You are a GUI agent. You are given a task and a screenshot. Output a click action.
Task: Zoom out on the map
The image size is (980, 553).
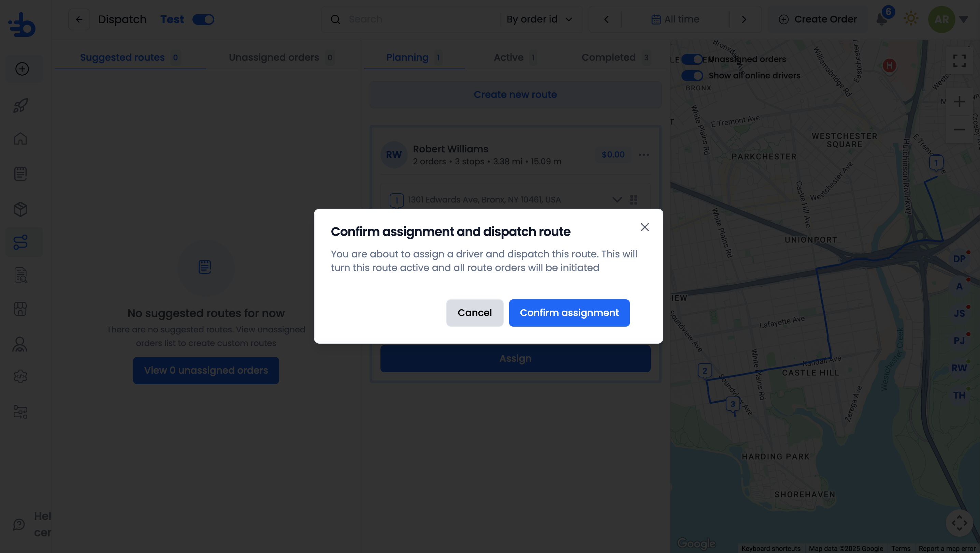[x=959, y=130]
